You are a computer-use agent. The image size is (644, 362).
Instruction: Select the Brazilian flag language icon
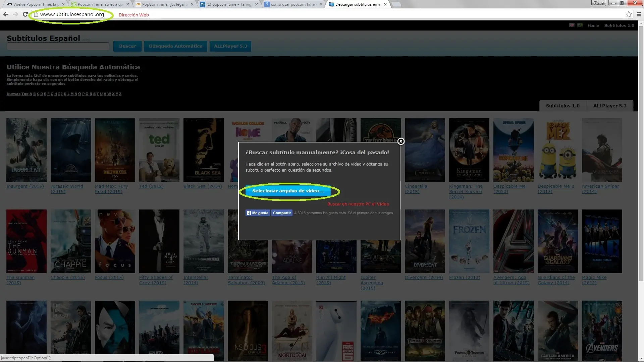click(580, 25)
